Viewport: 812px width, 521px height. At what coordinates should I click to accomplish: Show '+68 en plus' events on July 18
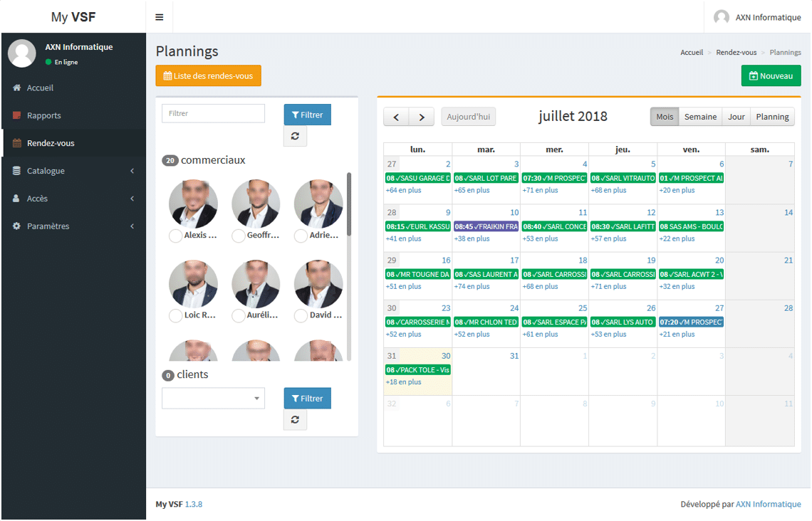click(540, 286)
